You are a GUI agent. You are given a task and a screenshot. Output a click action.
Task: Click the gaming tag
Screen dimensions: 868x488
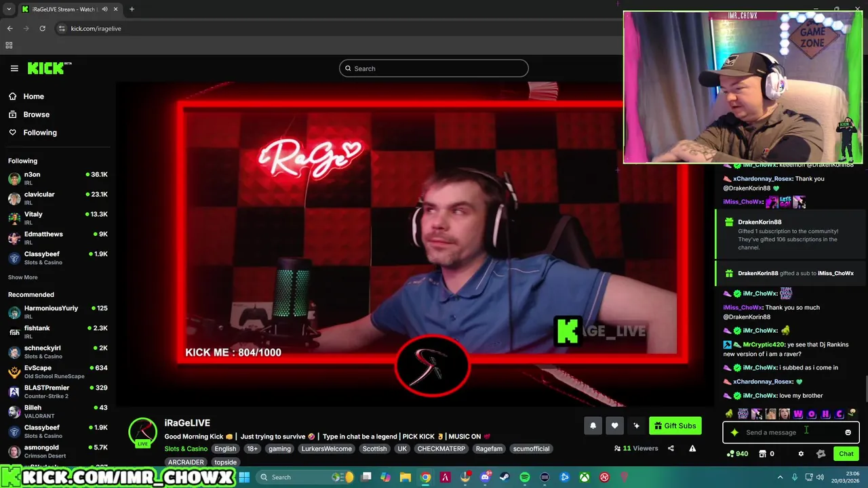[279, 449]
